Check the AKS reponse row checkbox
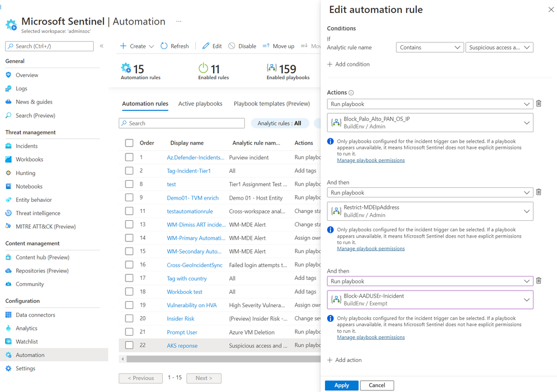 (129, 345)
